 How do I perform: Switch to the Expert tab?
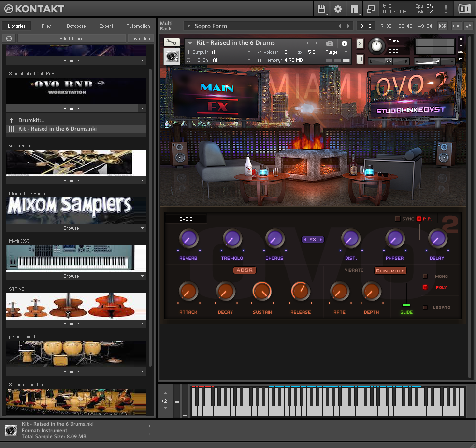[x=106, y=26]
